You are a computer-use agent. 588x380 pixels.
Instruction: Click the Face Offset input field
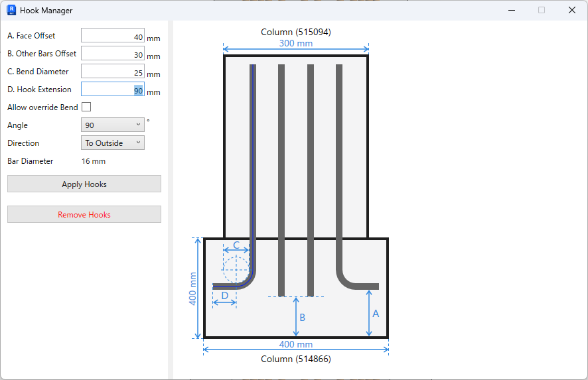[113, 36]
